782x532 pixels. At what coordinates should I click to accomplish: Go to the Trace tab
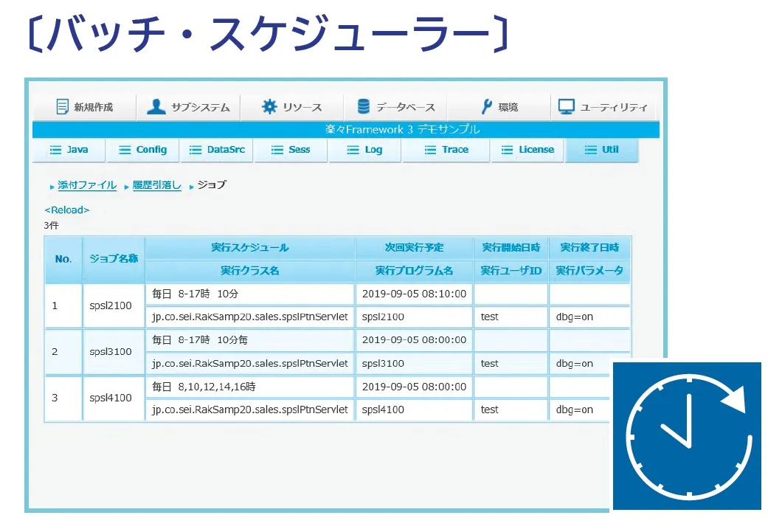coord(446,150)
